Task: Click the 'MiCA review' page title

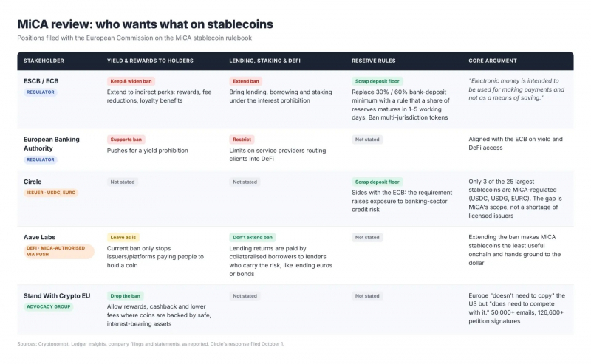Action: [145, 24]
